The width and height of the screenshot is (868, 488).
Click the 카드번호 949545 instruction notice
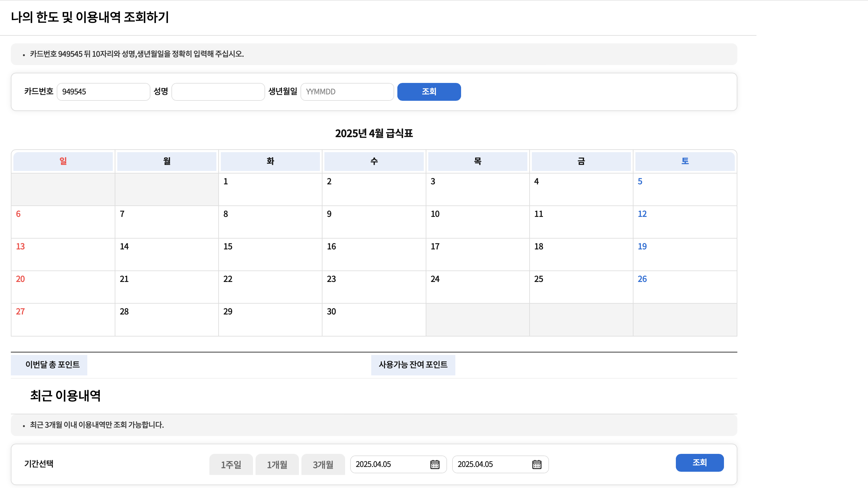137,54
